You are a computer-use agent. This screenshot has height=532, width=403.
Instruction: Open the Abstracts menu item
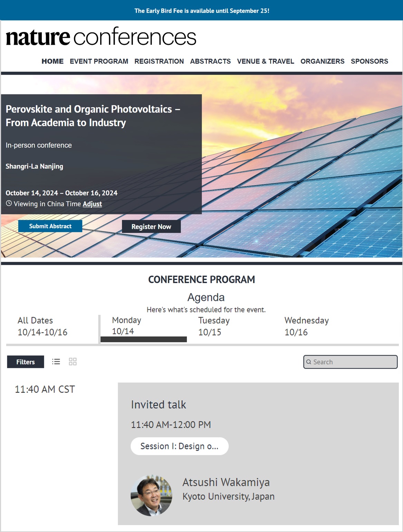210,61
